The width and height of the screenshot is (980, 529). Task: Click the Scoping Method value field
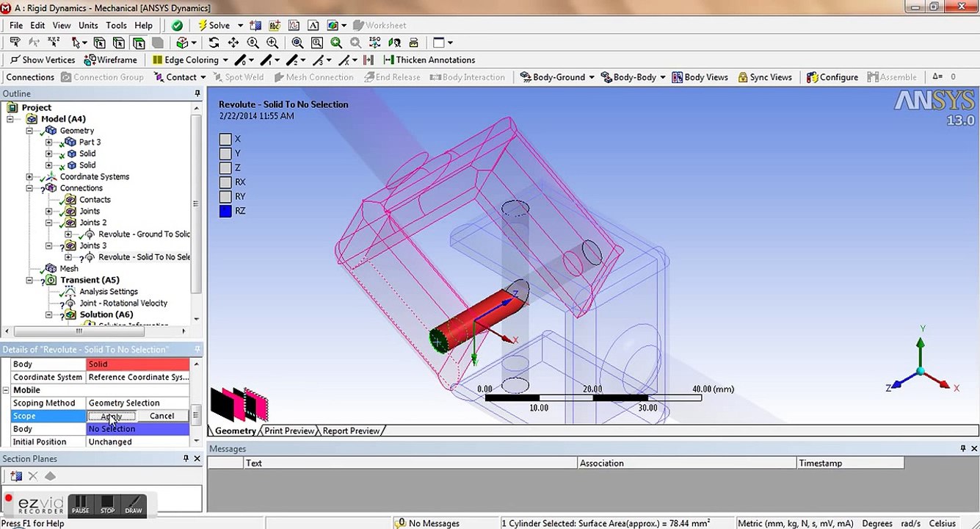click(x=138, y=403)
